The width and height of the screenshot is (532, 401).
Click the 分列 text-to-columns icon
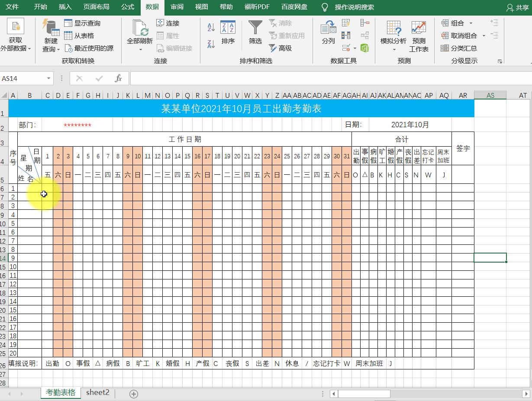coord(328,33)
